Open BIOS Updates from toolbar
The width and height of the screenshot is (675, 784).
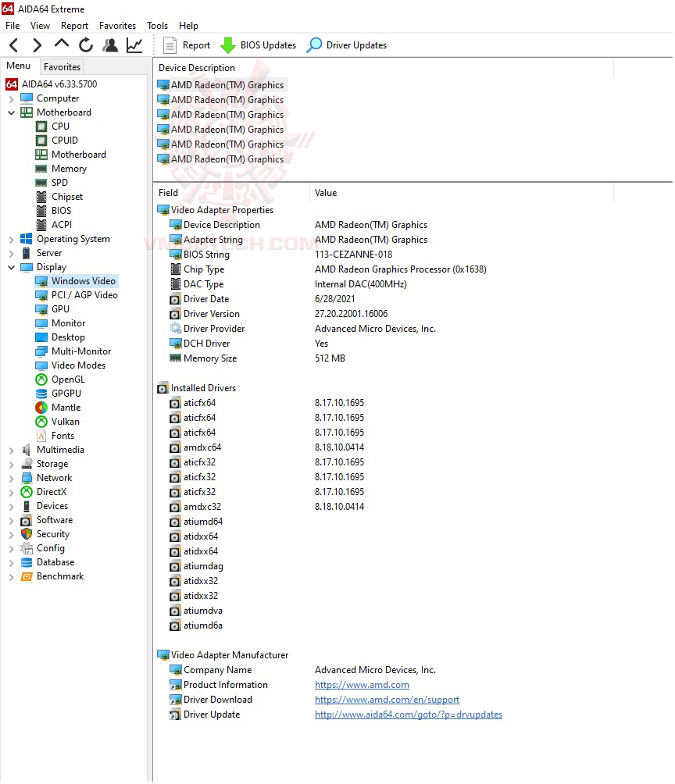pos(258,45)
